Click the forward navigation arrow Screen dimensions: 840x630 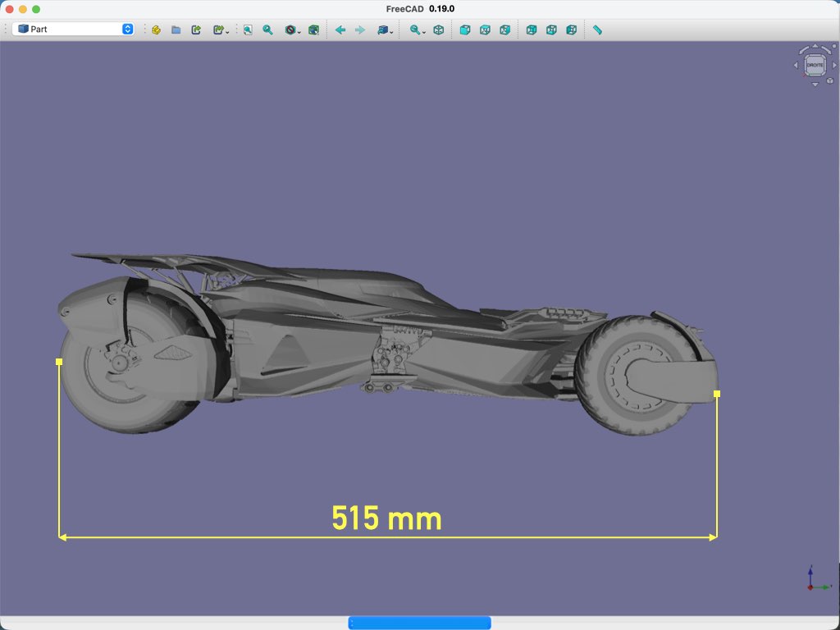point(360,30)
